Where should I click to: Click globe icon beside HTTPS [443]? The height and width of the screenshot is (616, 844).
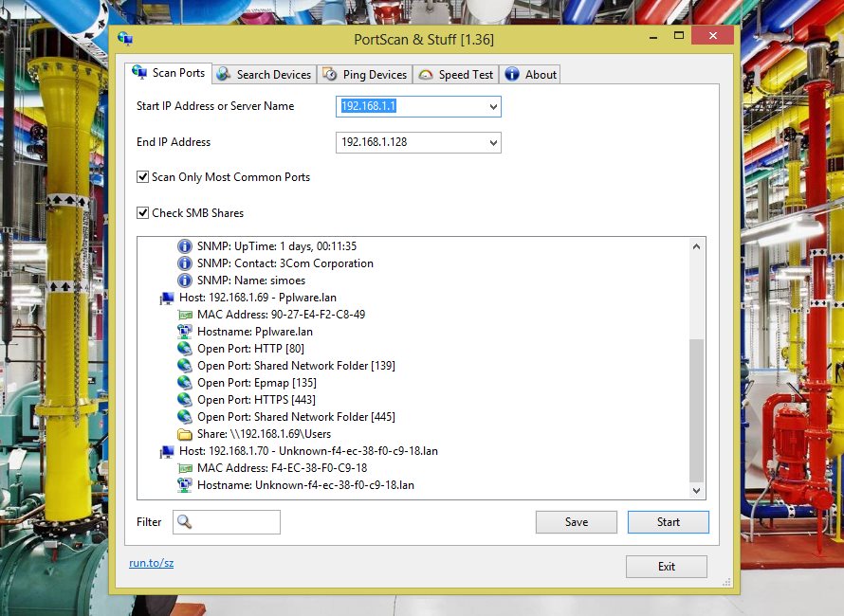(x=185, y=400)
